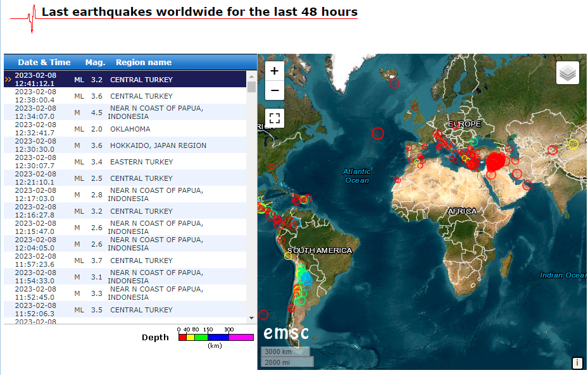The image size is (588, 375).
Task: Open the magnitude 4.5 Papua, Indonesia earthquake
Action: click(x=156, y=113)
